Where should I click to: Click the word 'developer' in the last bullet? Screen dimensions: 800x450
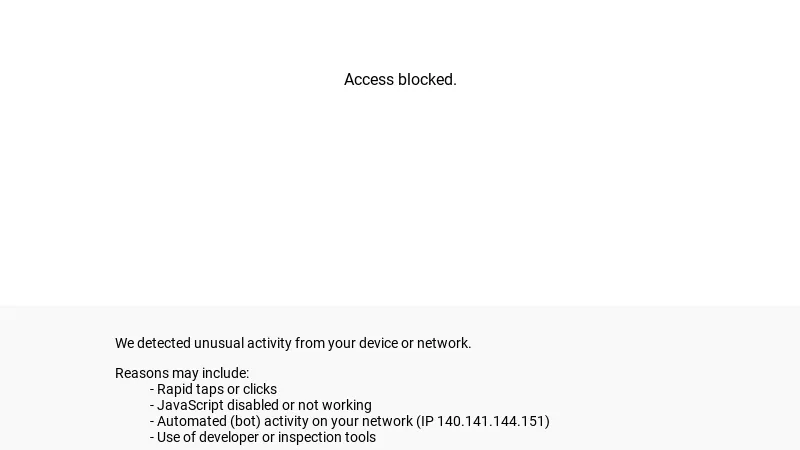click(228, 437)
